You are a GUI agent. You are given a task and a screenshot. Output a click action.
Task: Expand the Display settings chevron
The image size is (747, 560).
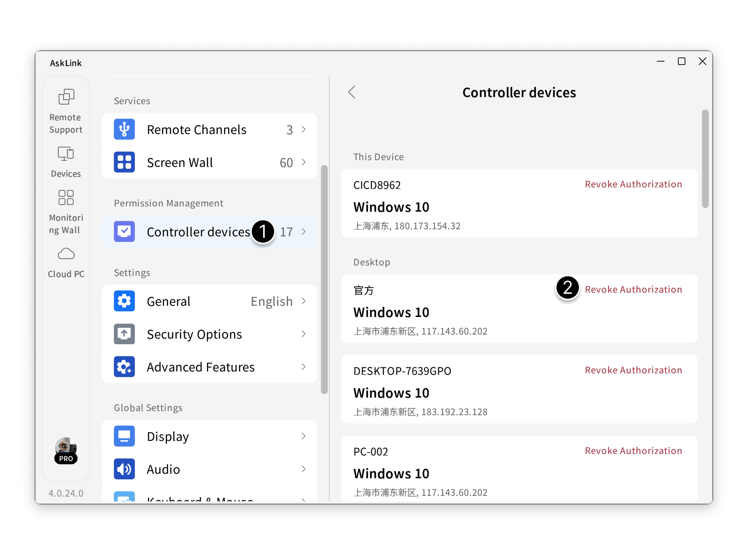(x=304, y=436)
